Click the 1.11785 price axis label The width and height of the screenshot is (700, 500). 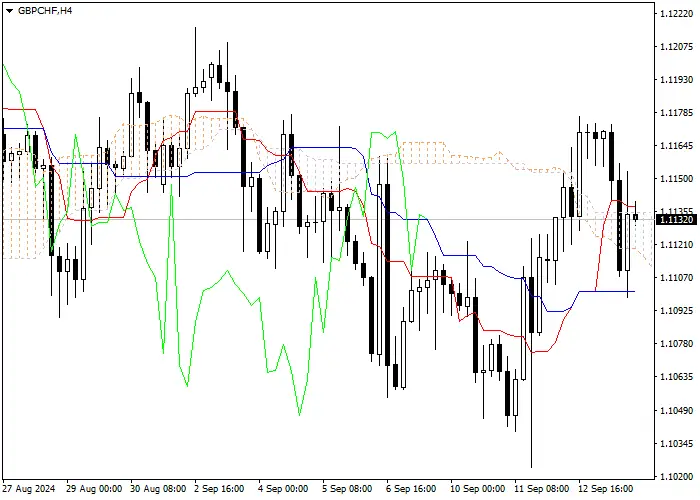pos(676,113)
